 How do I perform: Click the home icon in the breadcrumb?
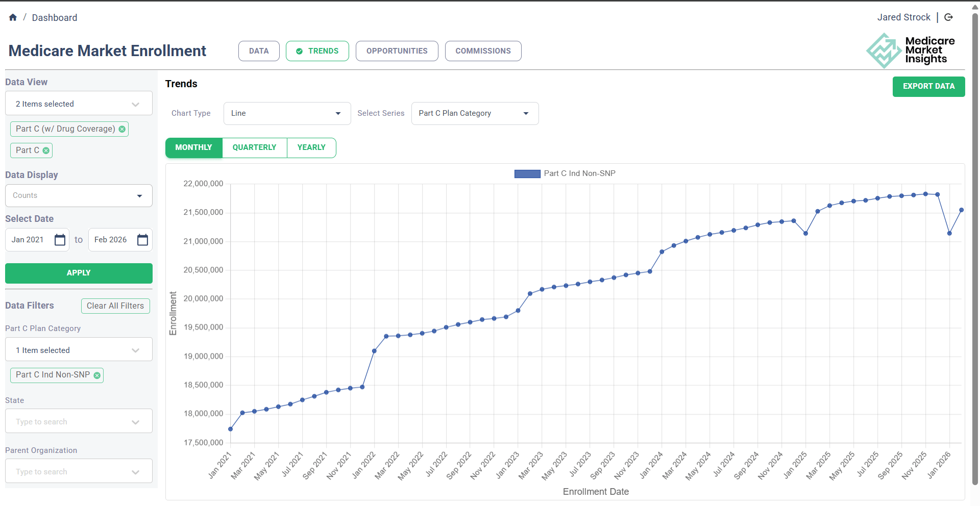click(13, 17)
